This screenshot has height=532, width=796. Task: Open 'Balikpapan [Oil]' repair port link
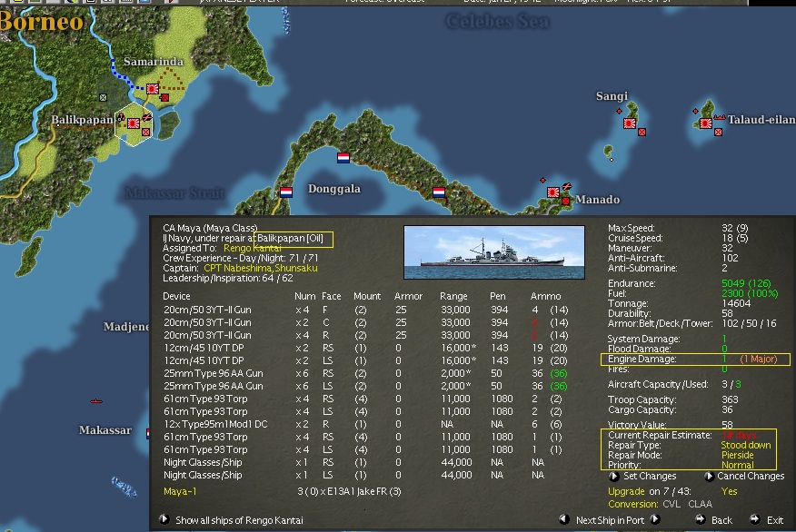(290, 238)
